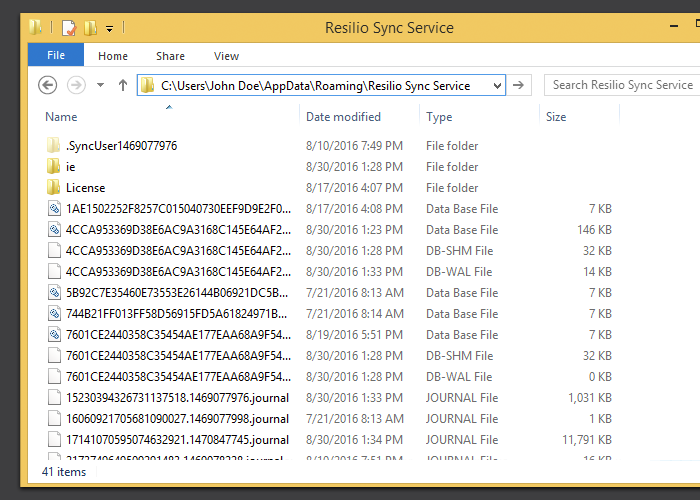This screenshot has width=700, height=500.
Task: Select the 1AE1502252F8257C database file icon
Action: click(x=54, y=208)
